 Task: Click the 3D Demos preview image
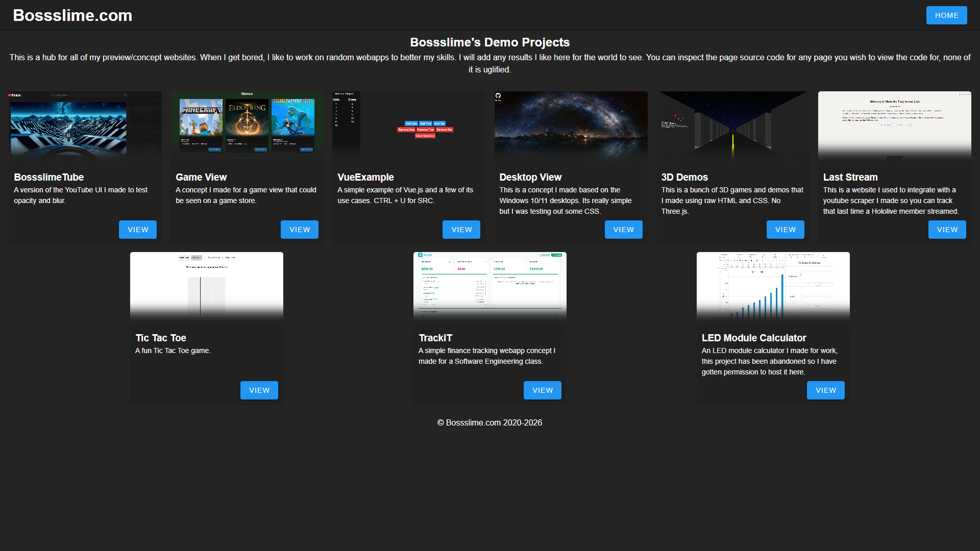coord(732,125)
